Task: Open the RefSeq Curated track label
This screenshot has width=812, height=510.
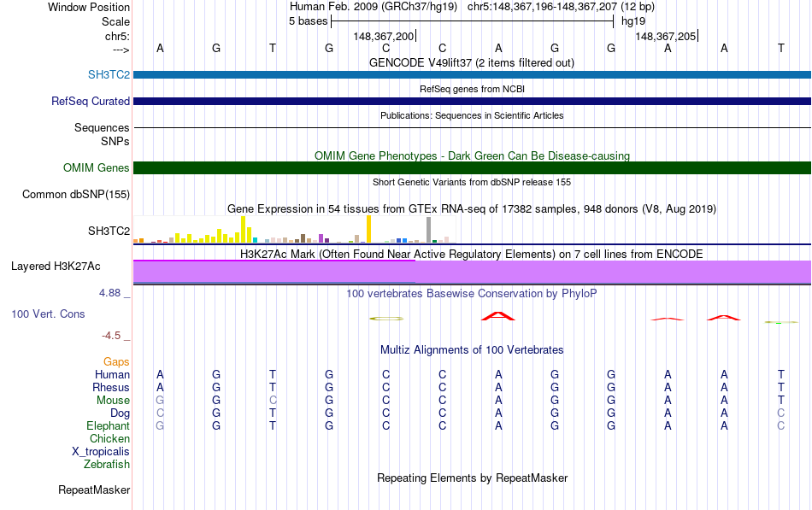Action: tap(91, 101)
